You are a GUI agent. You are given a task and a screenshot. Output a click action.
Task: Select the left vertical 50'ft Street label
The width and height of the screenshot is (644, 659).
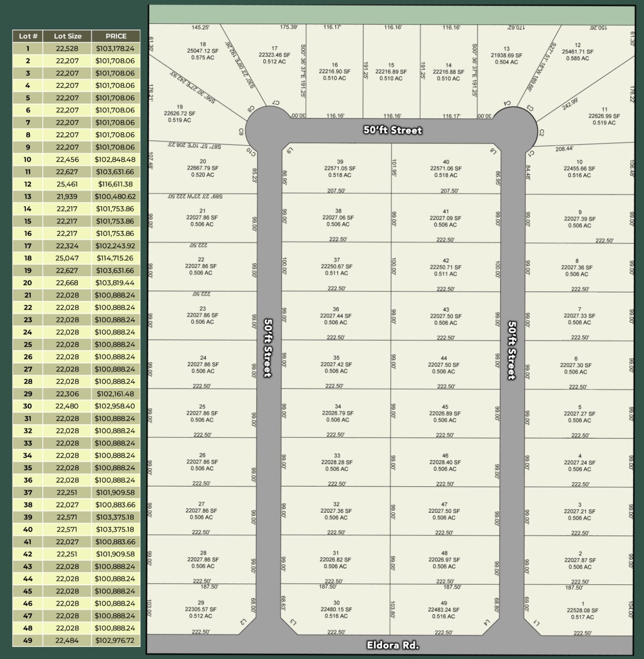267,348
